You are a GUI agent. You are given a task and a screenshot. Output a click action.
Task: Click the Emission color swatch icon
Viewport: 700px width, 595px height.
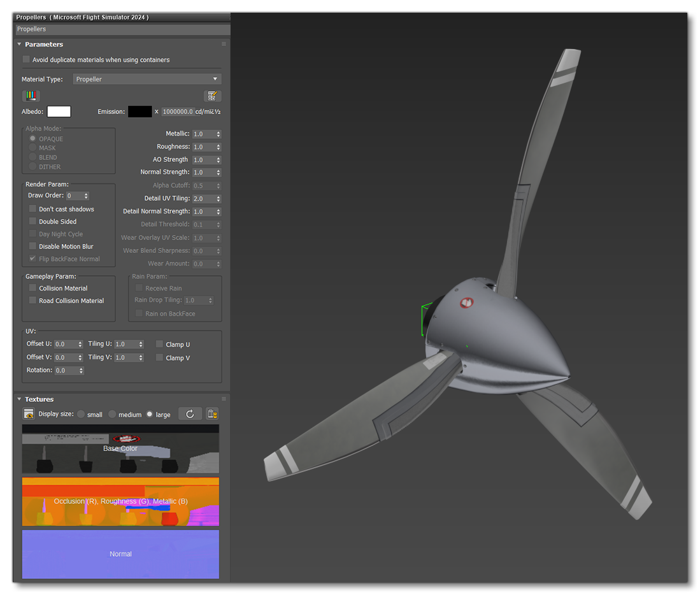point(139,111)
